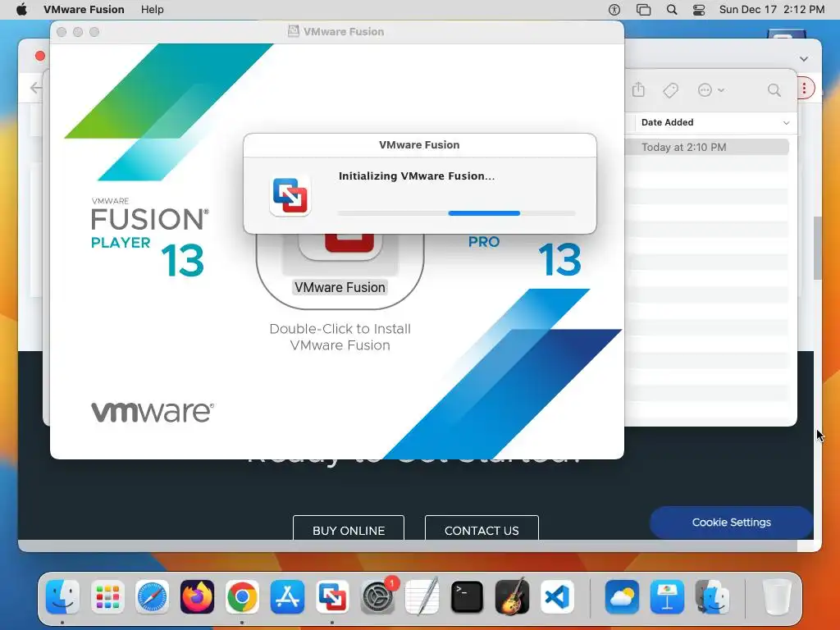Image resolution: width=840 pixels, height=630 pixels.
Task: Click the CONTACT US button
Action: pyautogui.click(x=482, y=530)
